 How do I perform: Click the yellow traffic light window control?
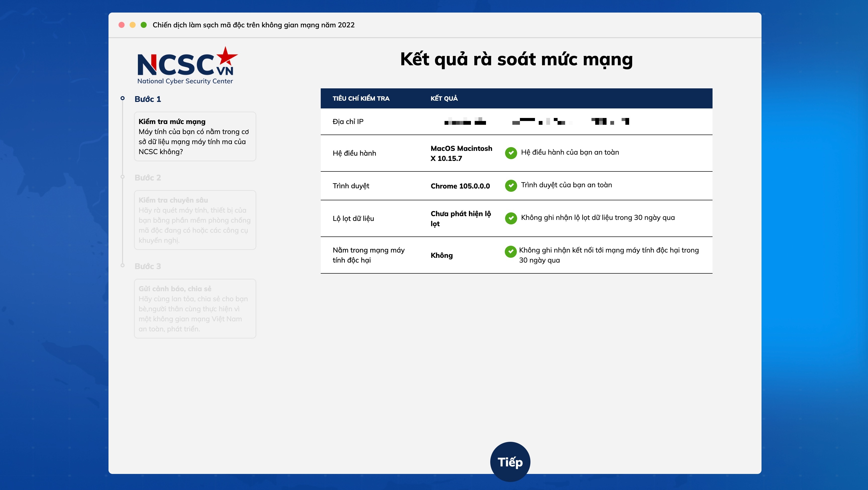point(132,24)
